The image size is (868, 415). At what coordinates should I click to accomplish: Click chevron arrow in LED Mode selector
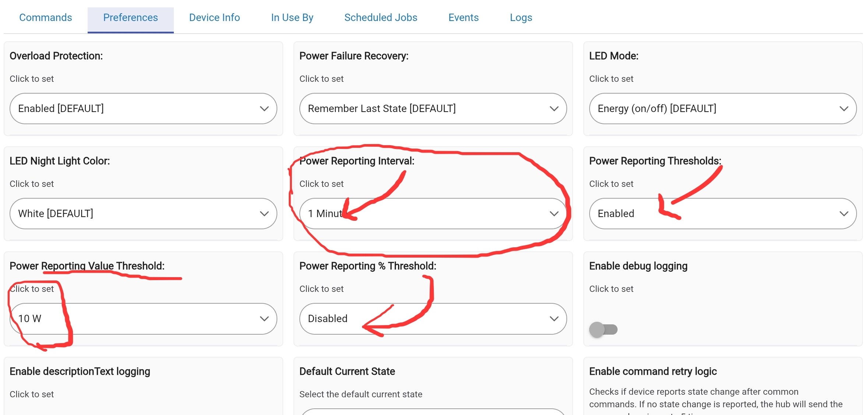844,109
